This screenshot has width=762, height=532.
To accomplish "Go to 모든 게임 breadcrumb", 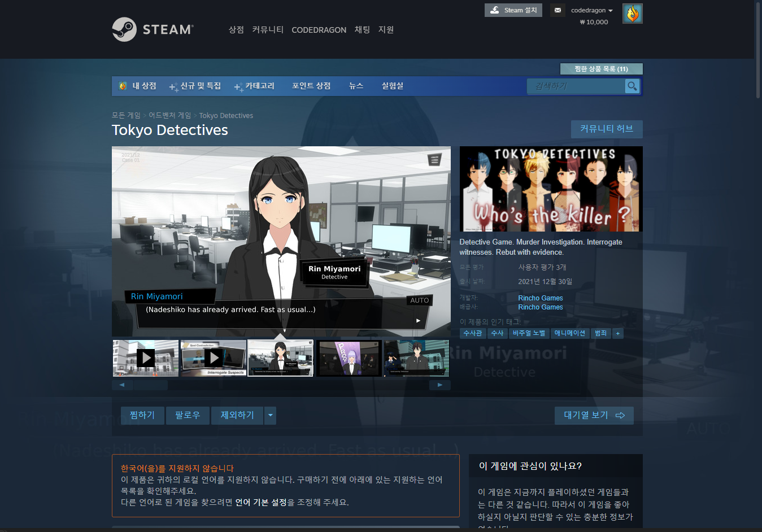I will tap(126, 115).
